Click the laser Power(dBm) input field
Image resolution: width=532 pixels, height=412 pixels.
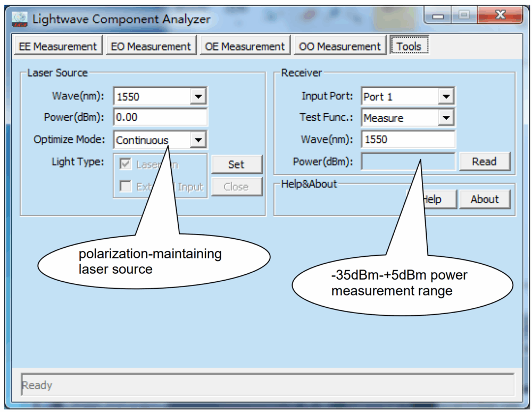coord(160,118)
